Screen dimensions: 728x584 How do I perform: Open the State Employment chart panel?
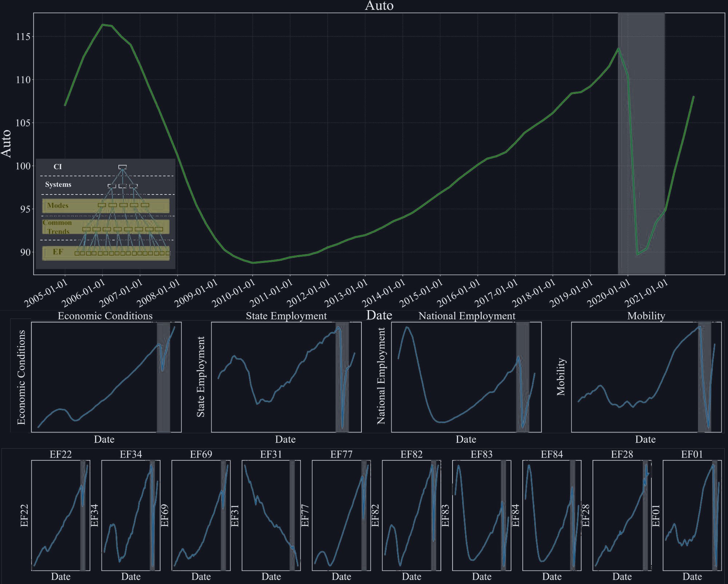coord(286,377)
